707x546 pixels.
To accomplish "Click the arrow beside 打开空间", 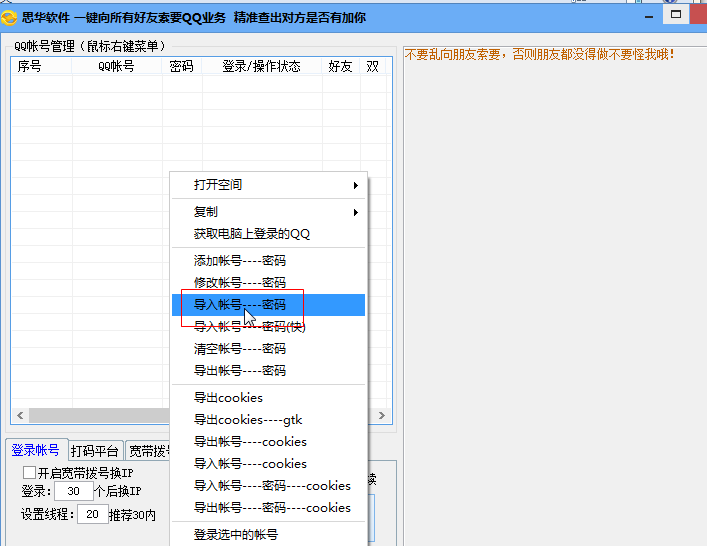I will [356, 185].
